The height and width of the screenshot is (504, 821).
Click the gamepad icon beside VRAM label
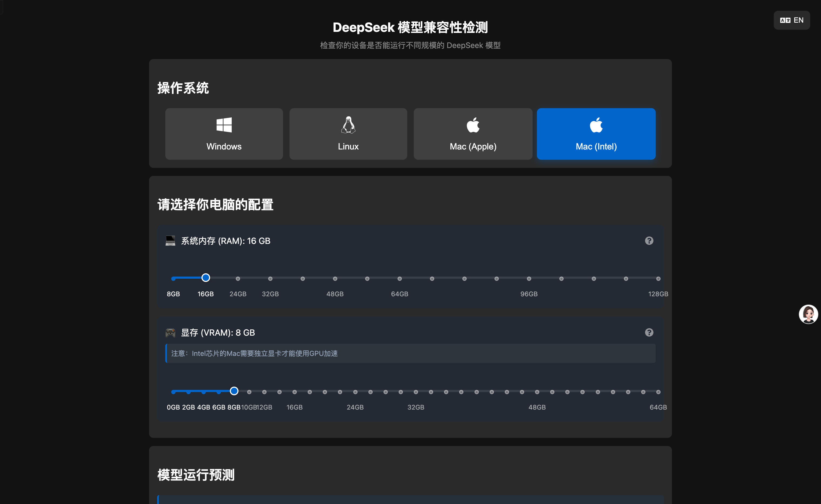(x=170, y=333)
